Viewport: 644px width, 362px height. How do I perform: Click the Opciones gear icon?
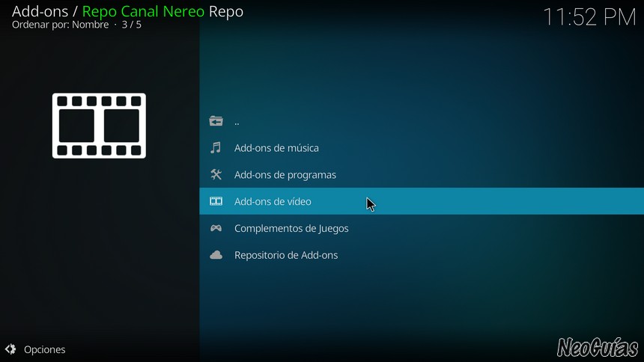point(10,349)
